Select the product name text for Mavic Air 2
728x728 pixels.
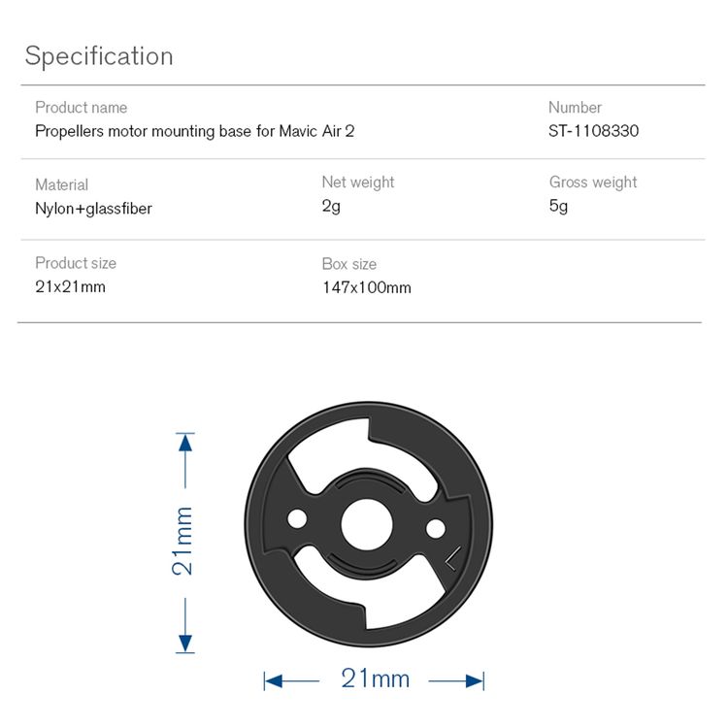(194, 131)
